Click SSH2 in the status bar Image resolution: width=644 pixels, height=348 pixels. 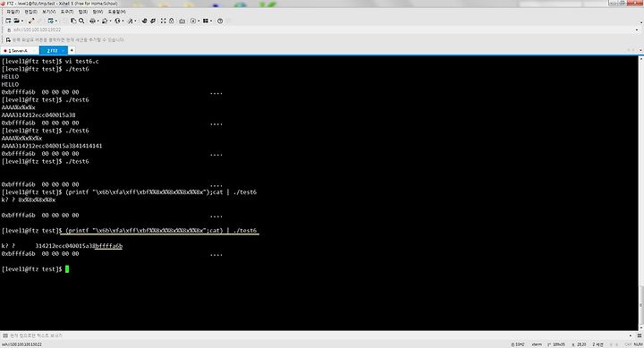click(518, 344)
